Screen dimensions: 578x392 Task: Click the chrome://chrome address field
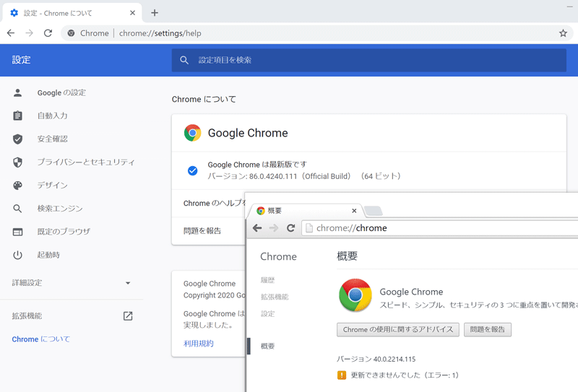tap(440, 228)
